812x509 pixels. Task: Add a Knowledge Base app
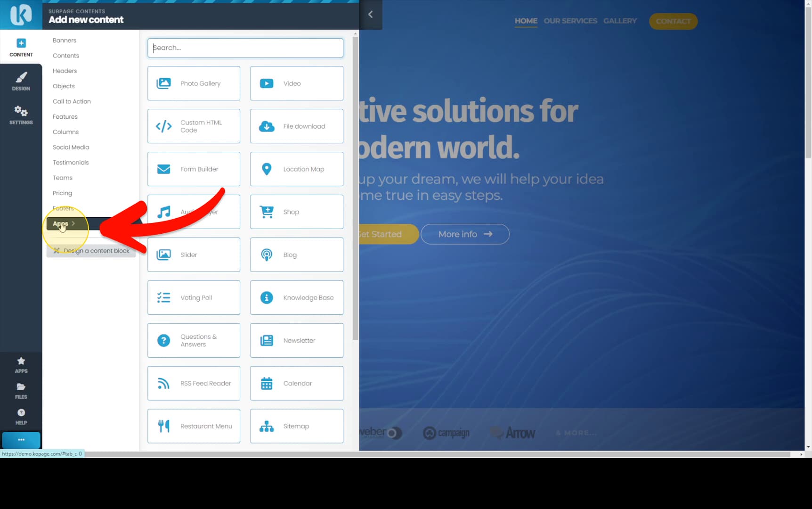tap(297, 298)
